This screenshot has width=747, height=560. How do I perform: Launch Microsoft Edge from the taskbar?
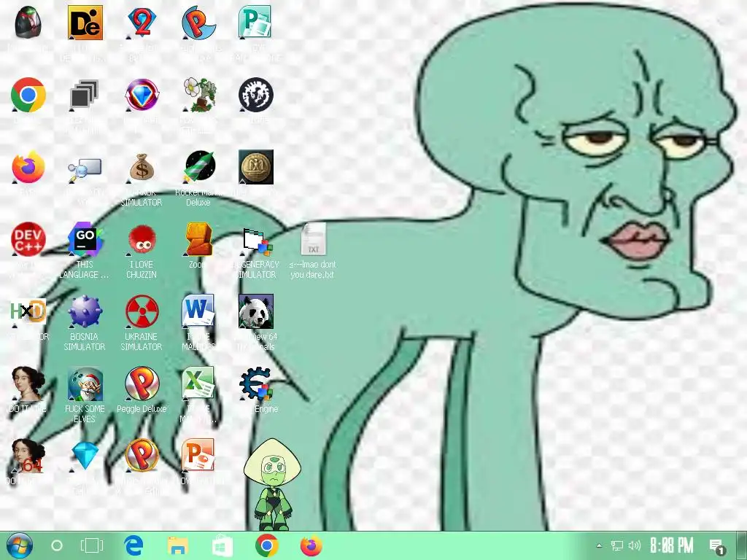134,545
